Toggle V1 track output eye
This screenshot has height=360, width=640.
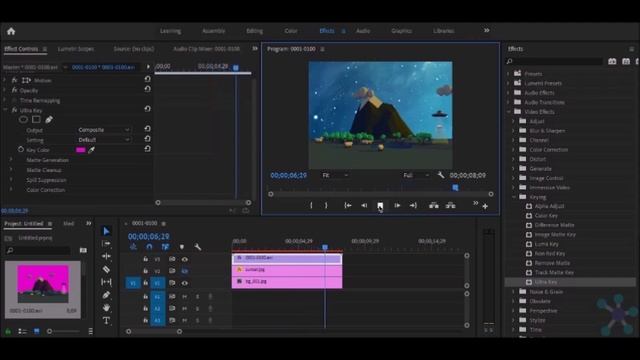185,283
